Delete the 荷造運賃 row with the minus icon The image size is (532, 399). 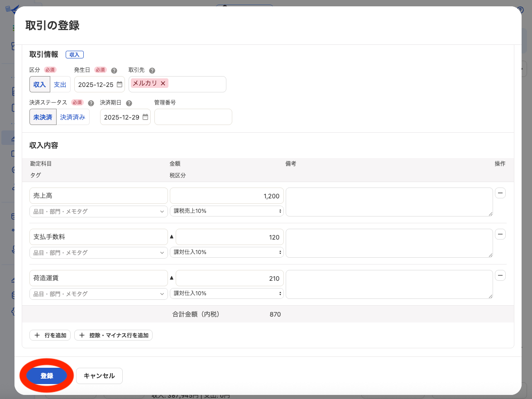500,275
